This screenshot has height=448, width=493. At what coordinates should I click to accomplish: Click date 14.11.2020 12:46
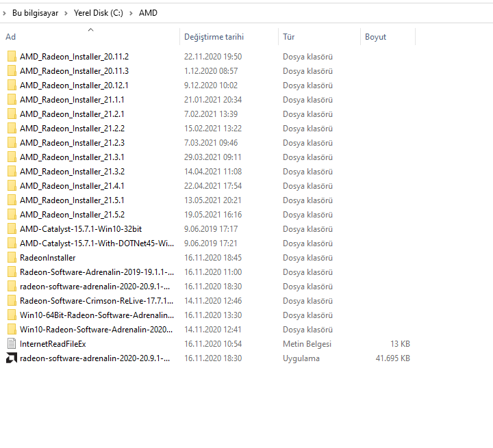[213, 301]
